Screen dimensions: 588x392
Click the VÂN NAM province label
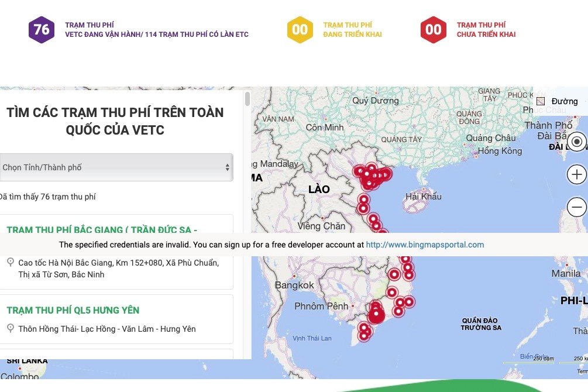[278, 119]
